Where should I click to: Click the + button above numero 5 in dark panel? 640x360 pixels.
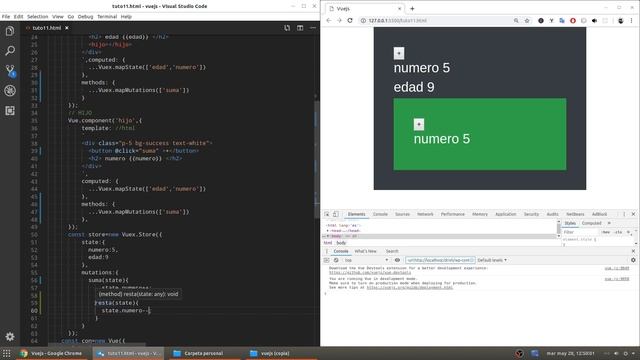click(399, 53)
